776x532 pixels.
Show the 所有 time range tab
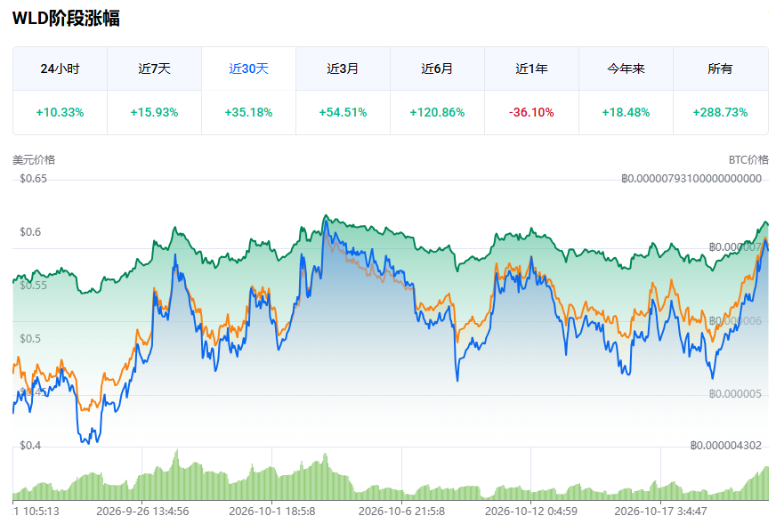(720, 69)
